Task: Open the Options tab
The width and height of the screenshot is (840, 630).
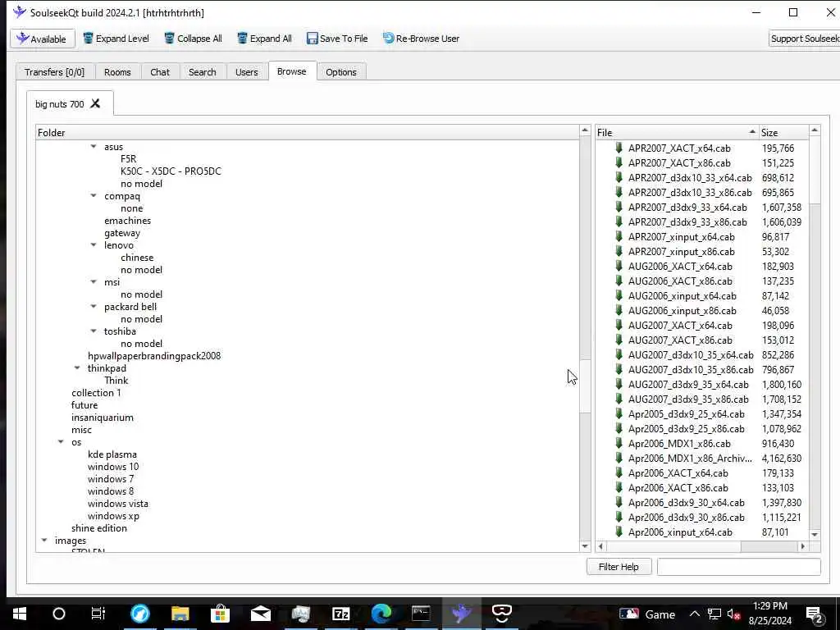Action: pyautogui.click(x=340, y=72)
